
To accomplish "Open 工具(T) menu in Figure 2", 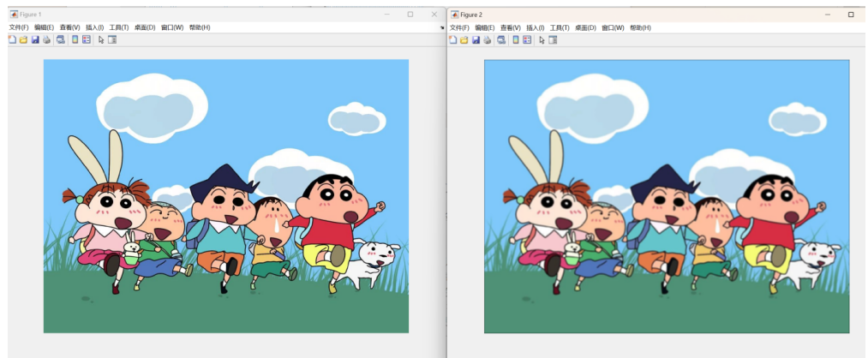I will (x=560, y=27).
